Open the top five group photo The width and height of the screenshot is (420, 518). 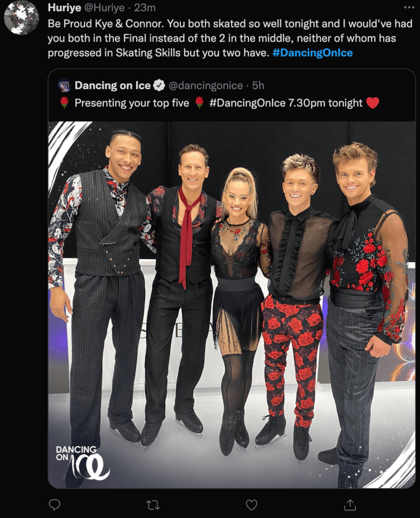232,304
